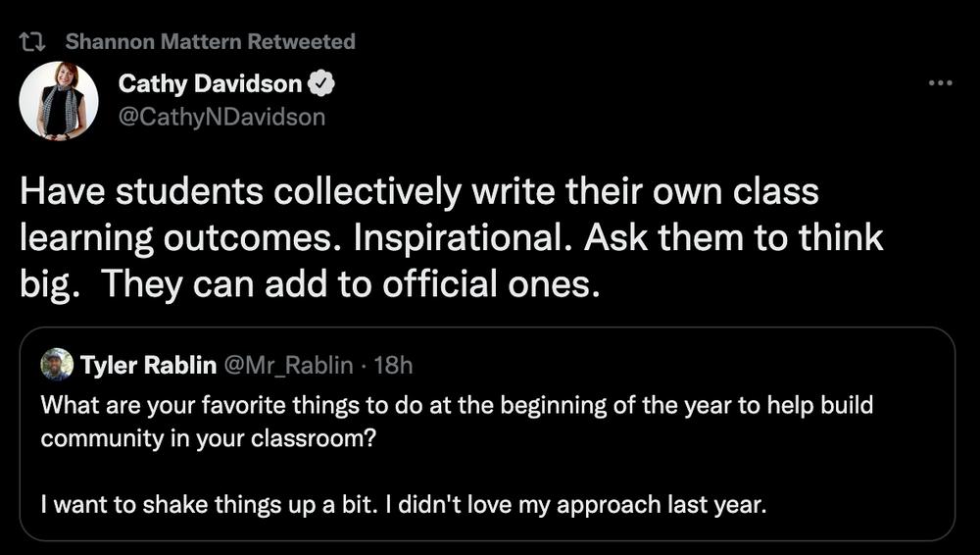Open the three-dot more options menu

[940, 82]
